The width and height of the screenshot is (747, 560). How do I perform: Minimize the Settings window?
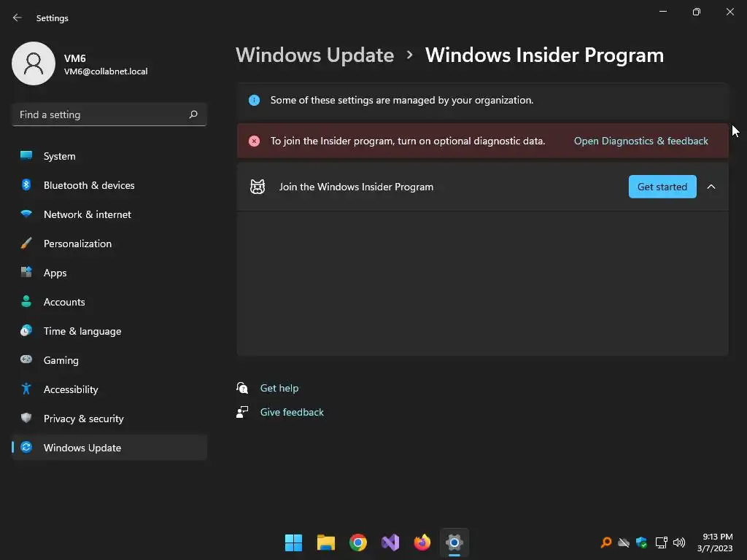pyautogui.click(x=663, y=12)
